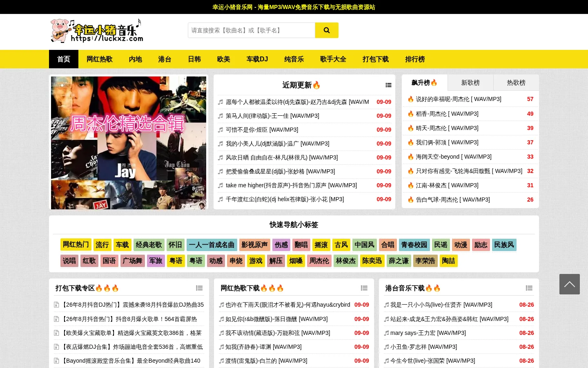Open 江南-林俊杰 in the chart
The height and width of the screenshot is (368, 588).
click(x=447, y=185)
